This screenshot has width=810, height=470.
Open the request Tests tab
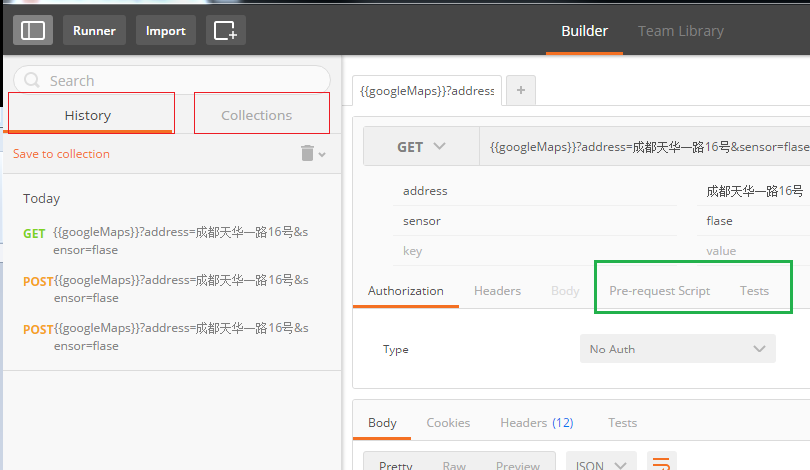tap(754, 291)
